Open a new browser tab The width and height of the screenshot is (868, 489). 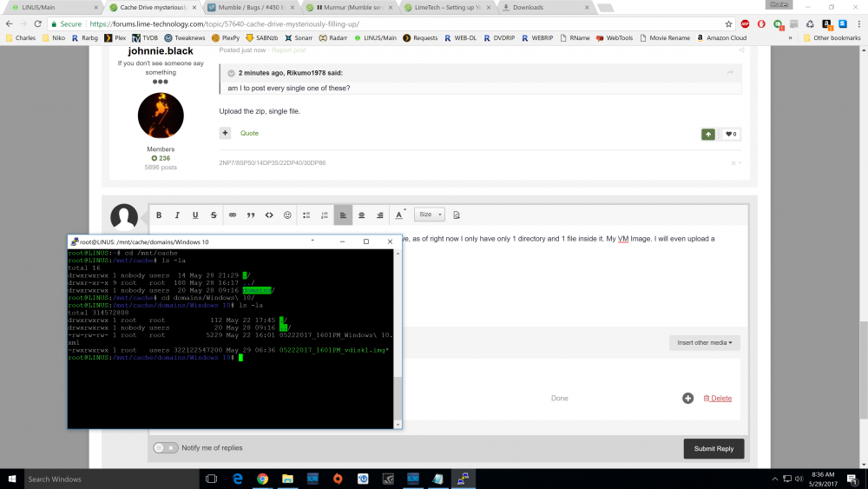pos(606,8)
